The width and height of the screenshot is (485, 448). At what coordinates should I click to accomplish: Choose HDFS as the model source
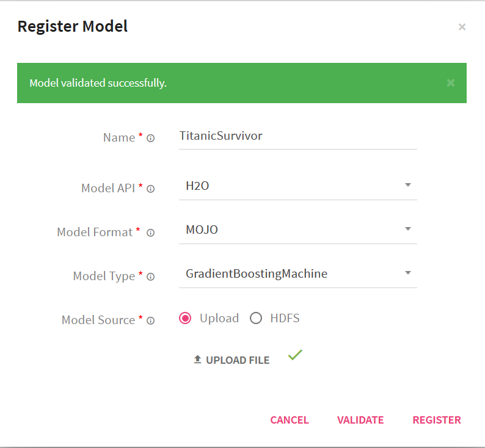(256, 318)
